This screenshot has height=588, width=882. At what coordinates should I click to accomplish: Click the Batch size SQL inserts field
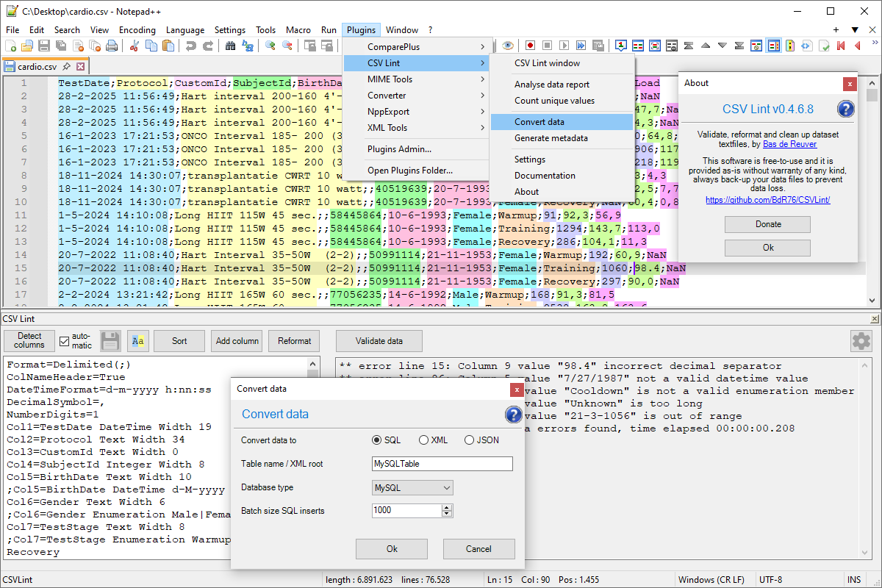[412, 510]
